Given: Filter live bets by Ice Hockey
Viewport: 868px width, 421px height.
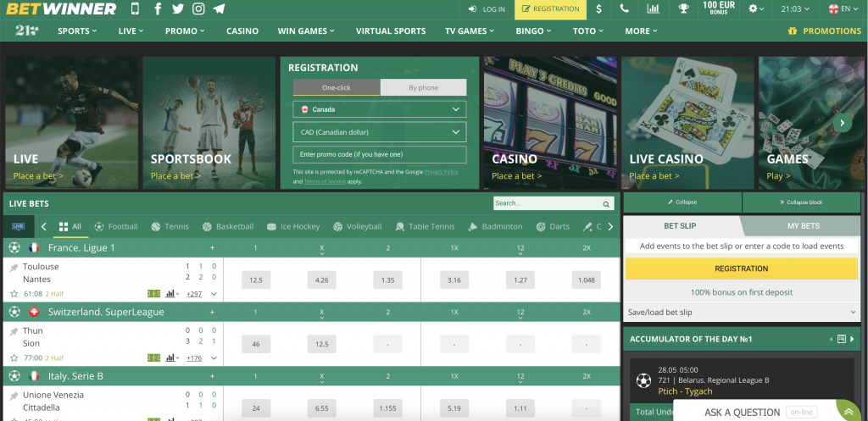Looking at the screenshot, I should point(293,226).
